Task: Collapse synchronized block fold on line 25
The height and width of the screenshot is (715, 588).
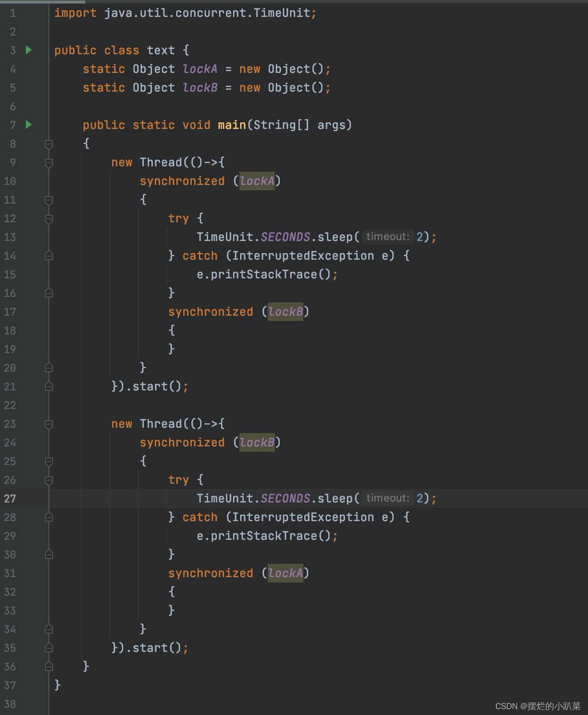Action: [x=49, y=461]
